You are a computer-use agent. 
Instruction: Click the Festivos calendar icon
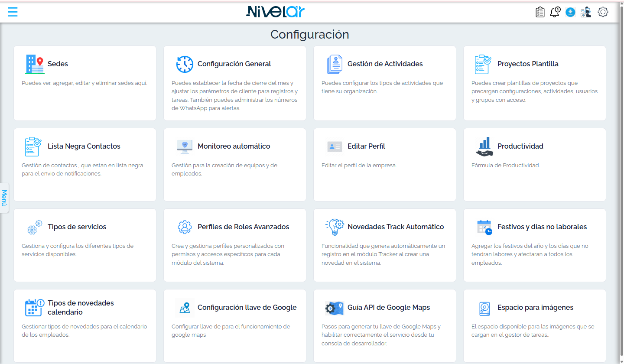[484, 227]
